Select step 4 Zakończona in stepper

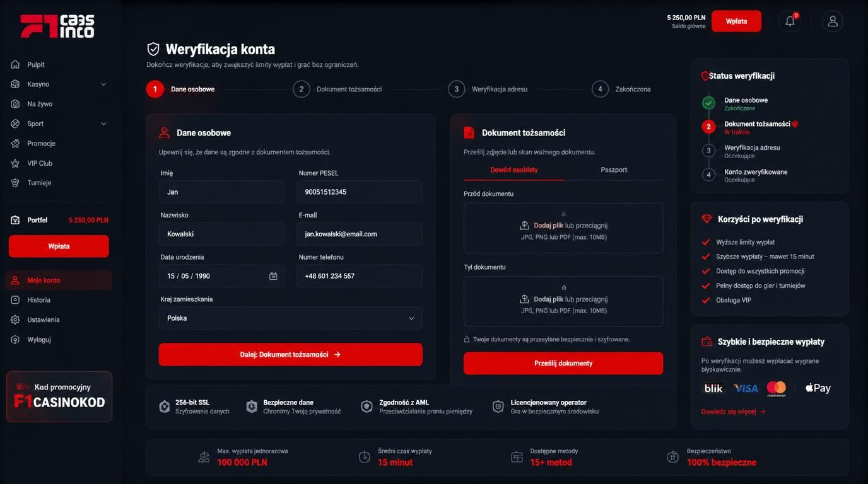621,89
